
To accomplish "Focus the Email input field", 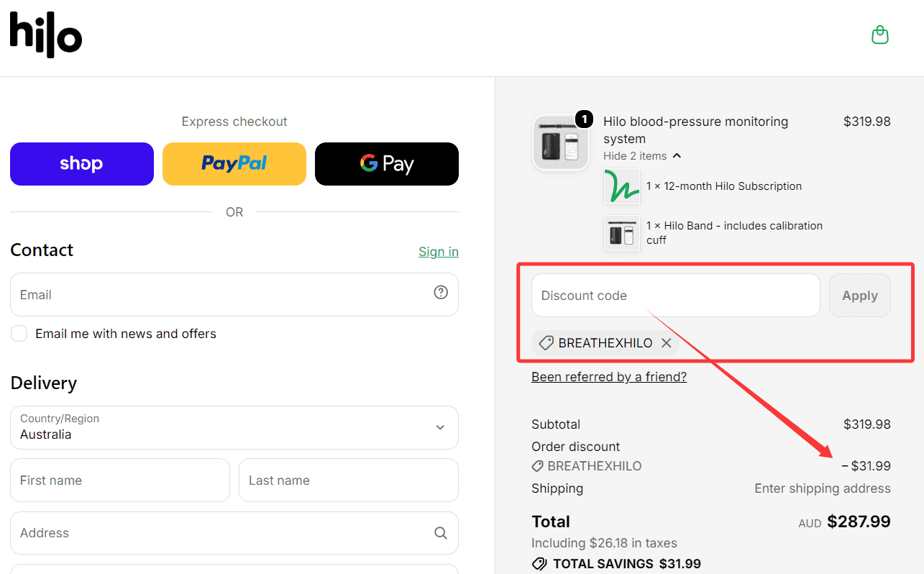I will point(234,294).
